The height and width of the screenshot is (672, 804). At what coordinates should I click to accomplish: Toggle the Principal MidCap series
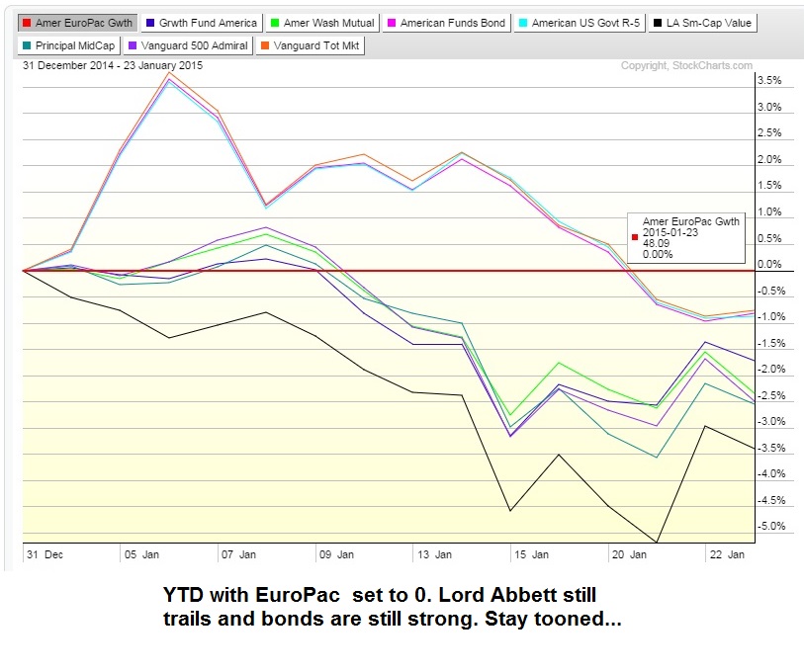(x=69, y=45)
